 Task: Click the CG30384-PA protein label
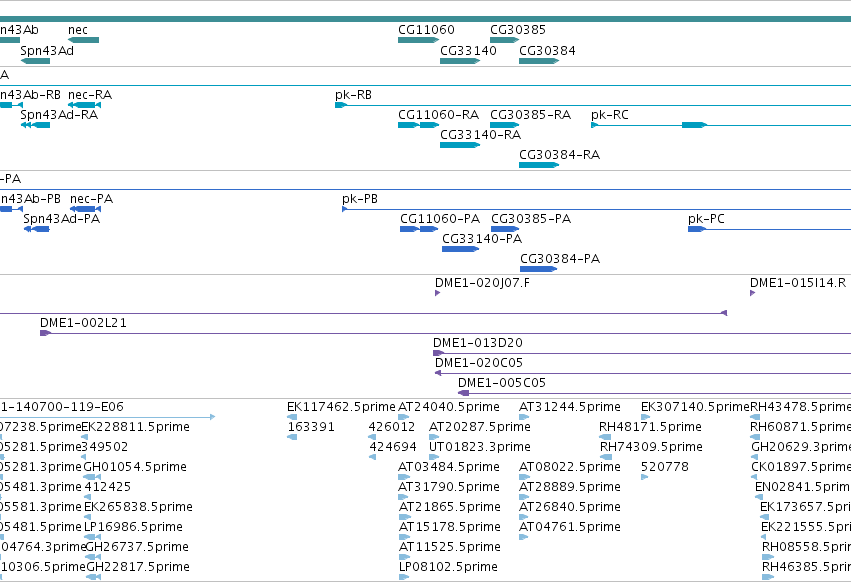pos(560,259)
